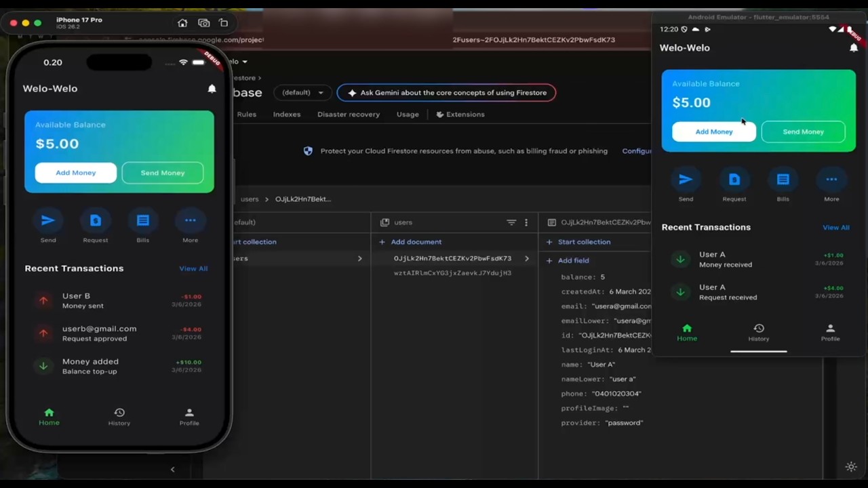This screenshot has width=868, height=488.
Task: Tap More icon in Android emulator
Action: 831,180
